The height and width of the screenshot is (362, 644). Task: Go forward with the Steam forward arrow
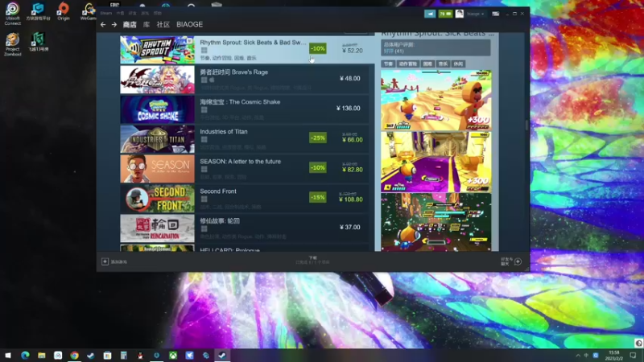click(114, 25)
